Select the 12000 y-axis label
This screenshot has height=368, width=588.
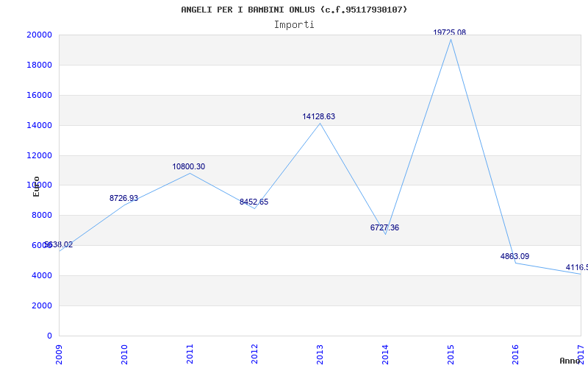(39, 155)
